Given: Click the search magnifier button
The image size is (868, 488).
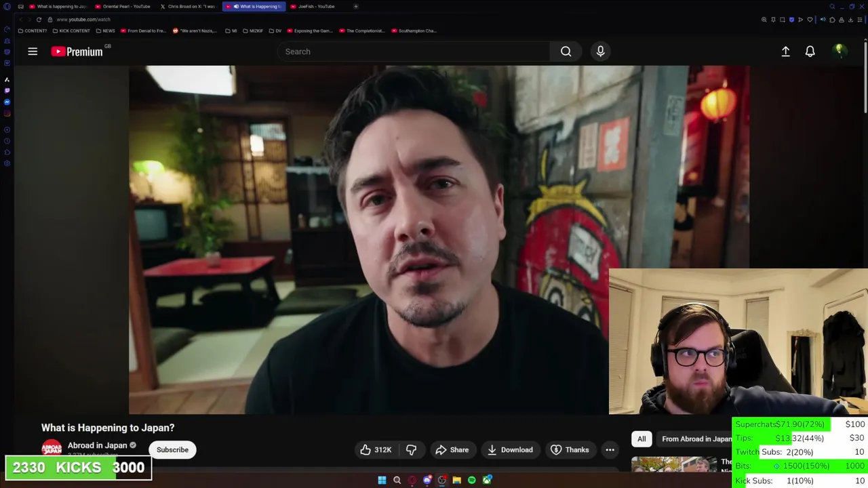Looking at the screenshot, I should tap(566, 52).
